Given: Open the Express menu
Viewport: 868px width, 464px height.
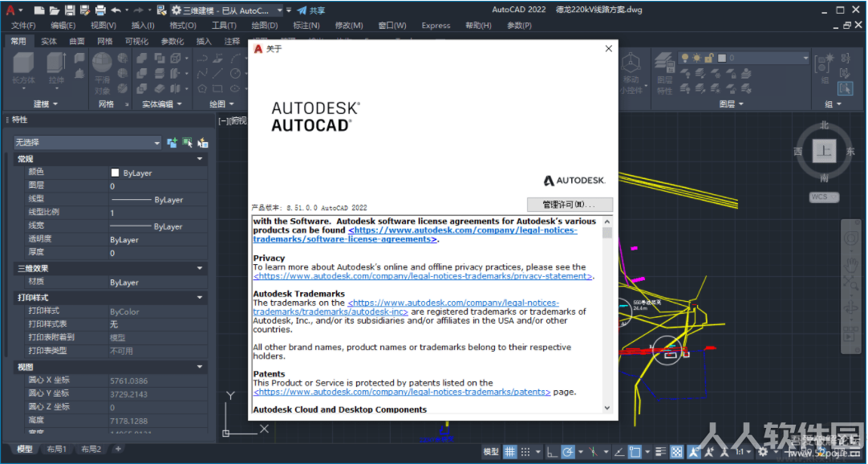Looking at the screenshot, I should [x=436, y=26].
